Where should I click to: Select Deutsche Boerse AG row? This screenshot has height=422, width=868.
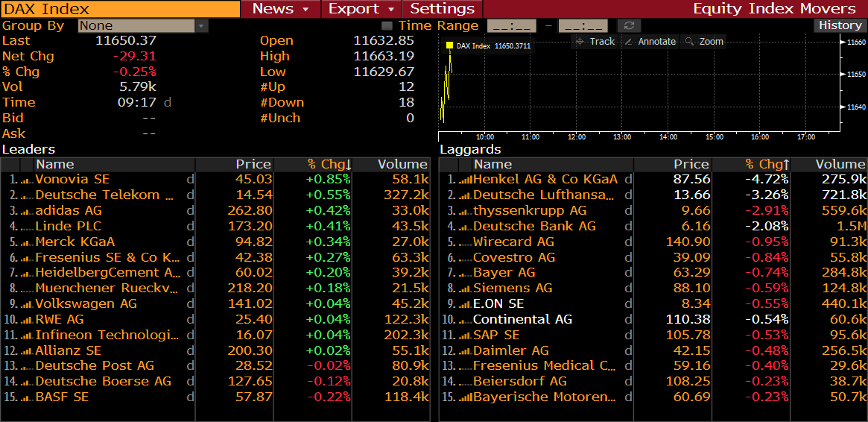(x=103, y=382)
